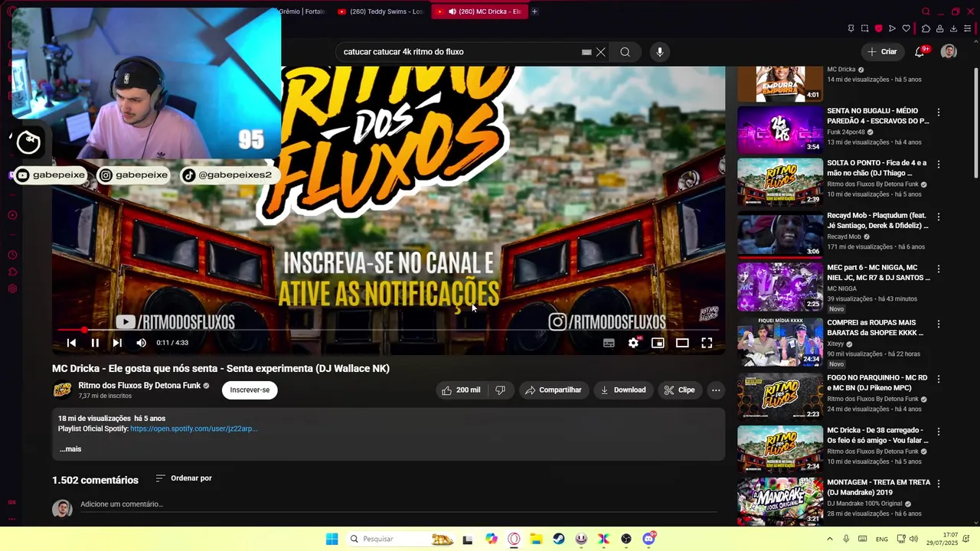Skip to the next video
This screenshot has height=551, width=980.
tap(117, 343)
